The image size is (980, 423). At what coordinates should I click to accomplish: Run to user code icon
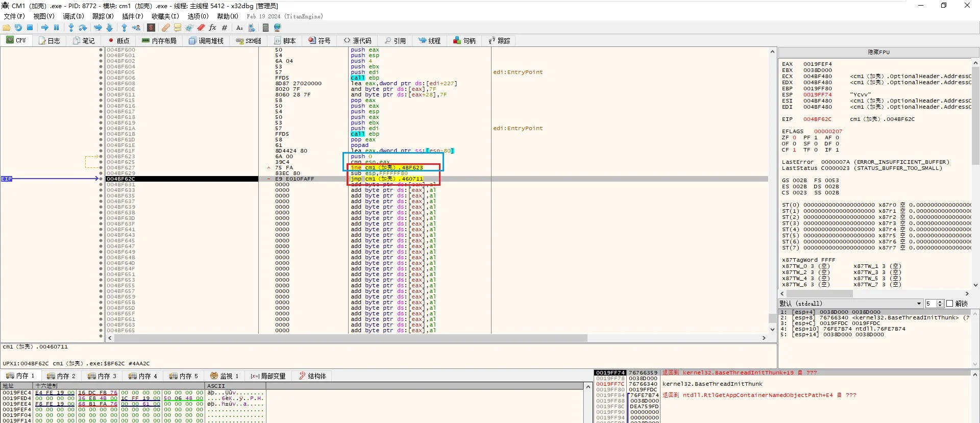point(136,28)
